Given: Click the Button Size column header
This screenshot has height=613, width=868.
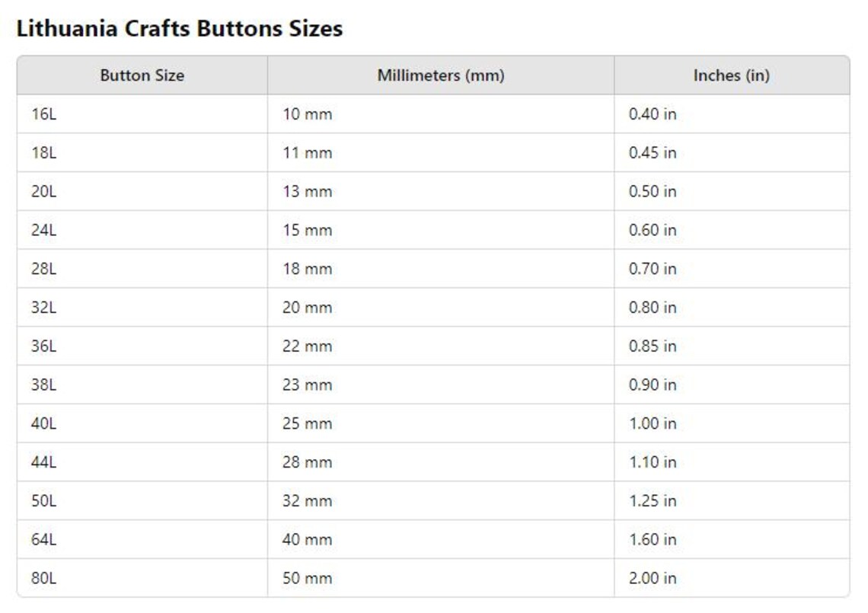Looking at the screenshot, I should 142,75.
